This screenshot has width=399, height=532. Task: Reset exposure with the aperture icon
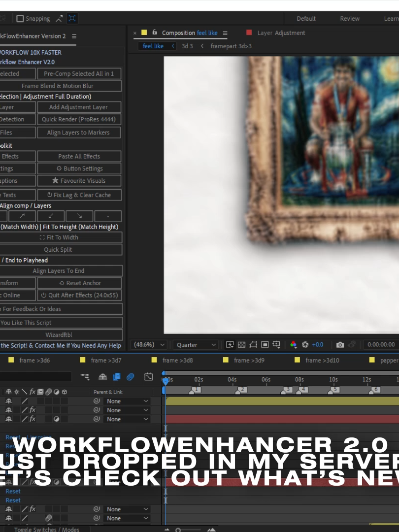pos(305,345)
